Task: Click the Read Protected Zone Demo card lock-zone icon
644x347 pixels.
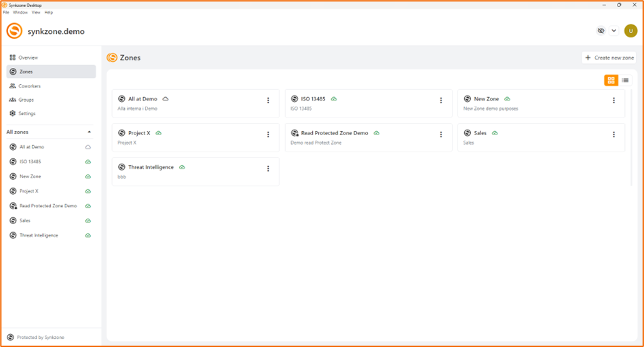Action: click(x=295, y=133)
